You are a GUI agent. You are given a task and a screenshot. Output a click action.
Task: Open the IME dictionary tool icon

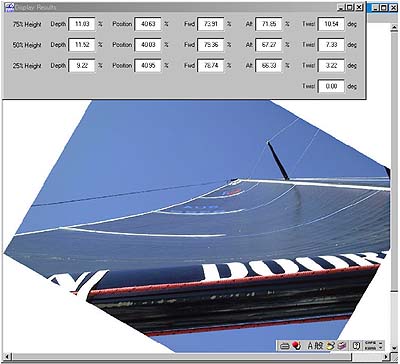[x=341, y=346]
